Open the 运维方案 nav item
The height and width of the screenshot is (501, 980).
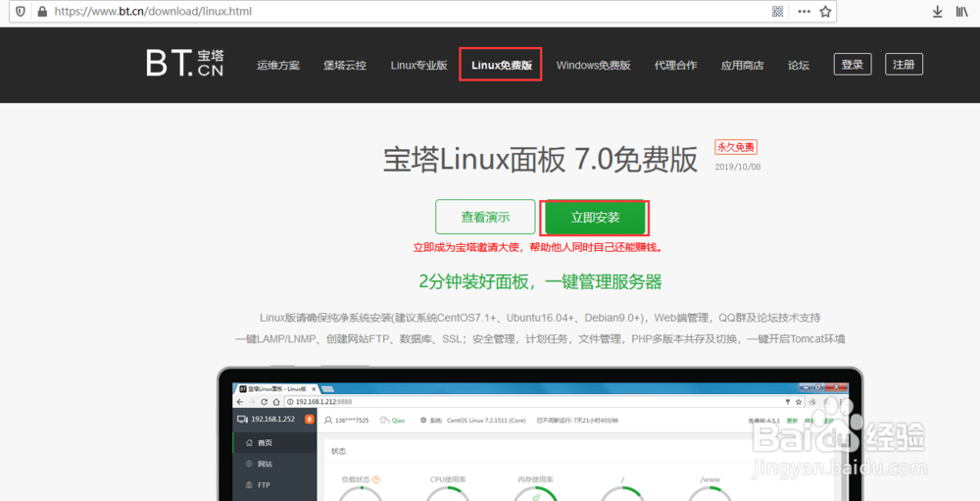coord(278,65)
